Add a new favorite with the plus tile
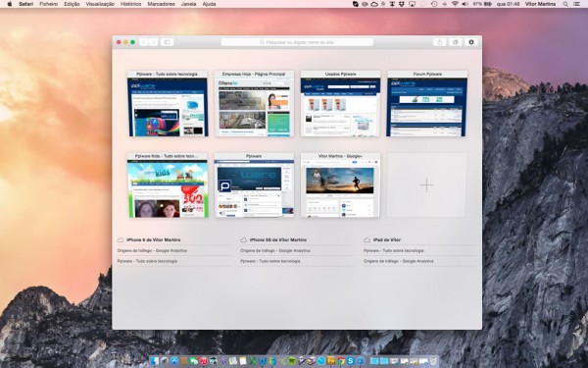The width and height of the screenshot is (588, 368). [426, 185]
